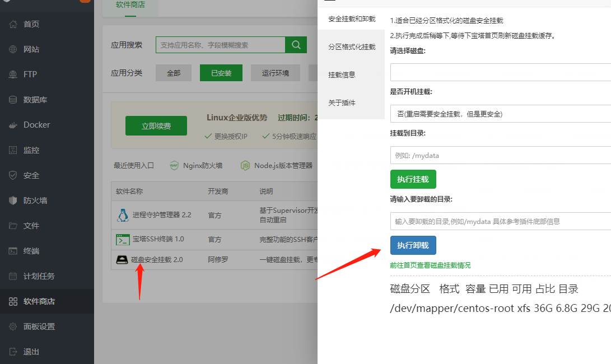The width and height of the screenshot is (611, 364).
Task: Open the 挂载信息 tab
Action: (342, 75)
